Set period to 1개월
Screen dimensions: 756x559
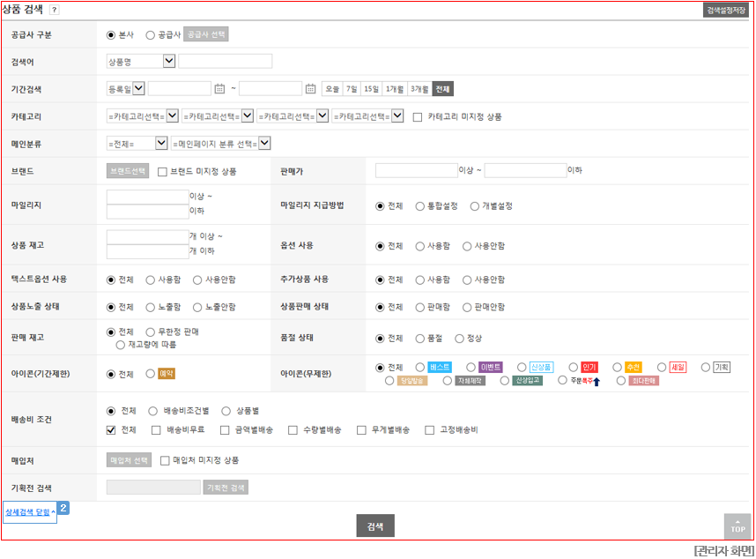(395, 89)
